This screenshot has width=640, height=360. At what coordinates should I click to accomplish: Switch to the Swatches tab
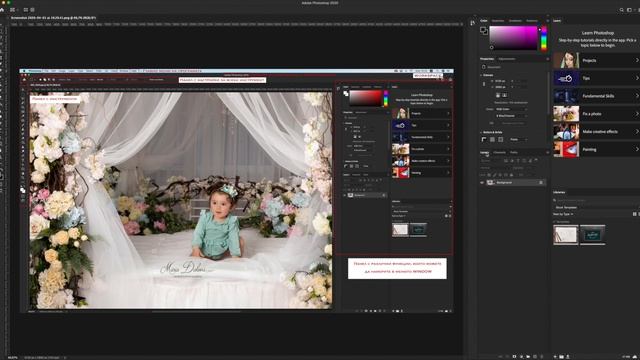(x=498, y=21)
